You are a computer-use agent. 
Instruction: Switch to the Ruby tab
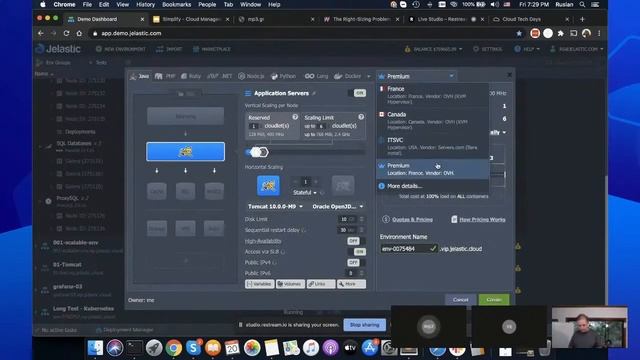point(191,76)
